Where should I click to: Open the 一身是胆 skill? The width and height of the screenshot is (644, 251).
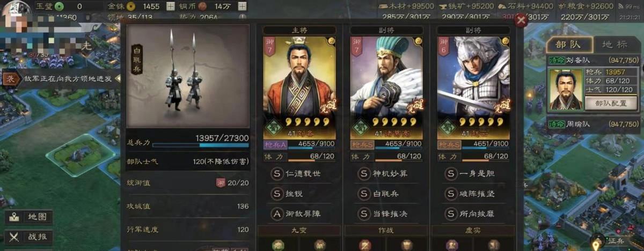pos(472,174)
